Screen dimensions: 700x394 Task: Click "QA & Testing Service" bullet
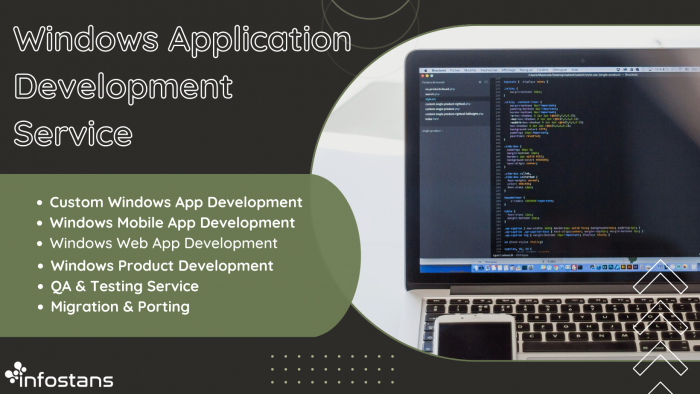(125, 286)
